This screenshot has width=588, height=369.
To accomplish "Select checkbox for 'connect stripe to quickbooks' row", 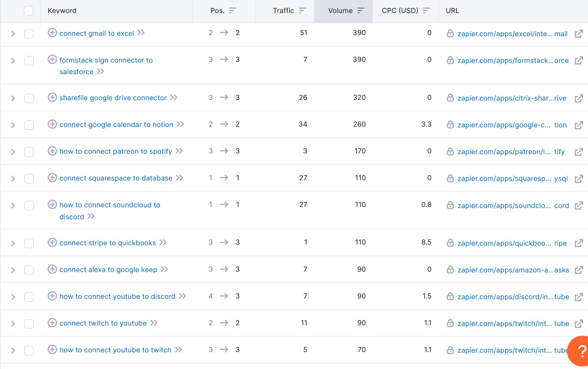I will (29, 243).
